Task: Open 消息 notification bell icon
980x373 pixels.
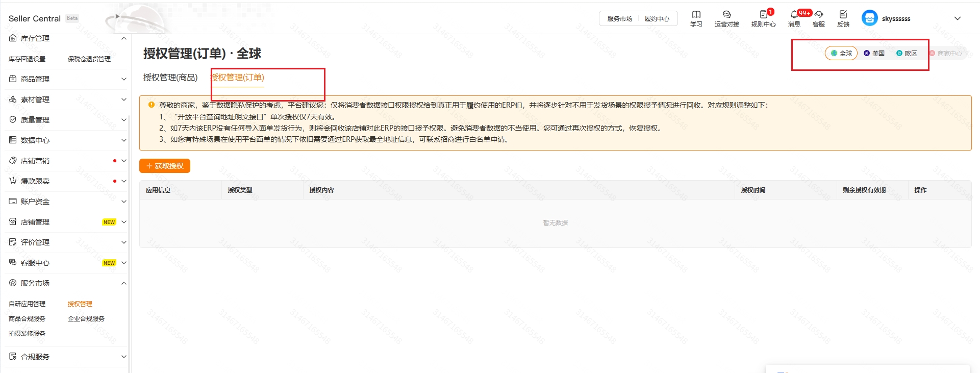Action: click(x=794, y=14)
